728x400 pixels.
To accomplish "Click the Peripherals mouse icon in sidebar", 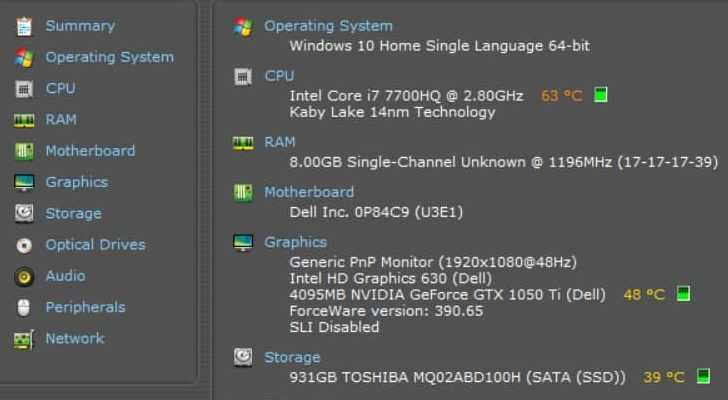I will coord(24,308).
